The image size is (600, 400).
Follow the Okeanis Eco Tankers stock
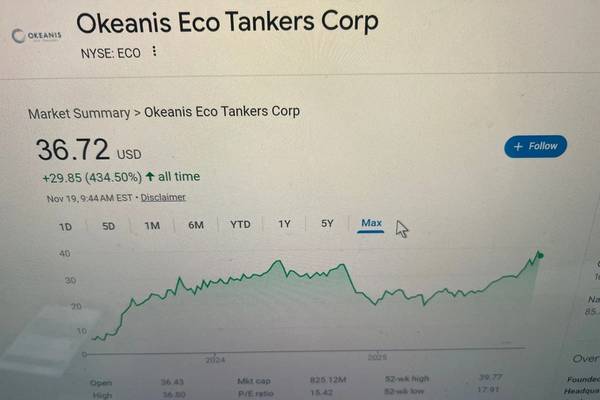(536, 146)
